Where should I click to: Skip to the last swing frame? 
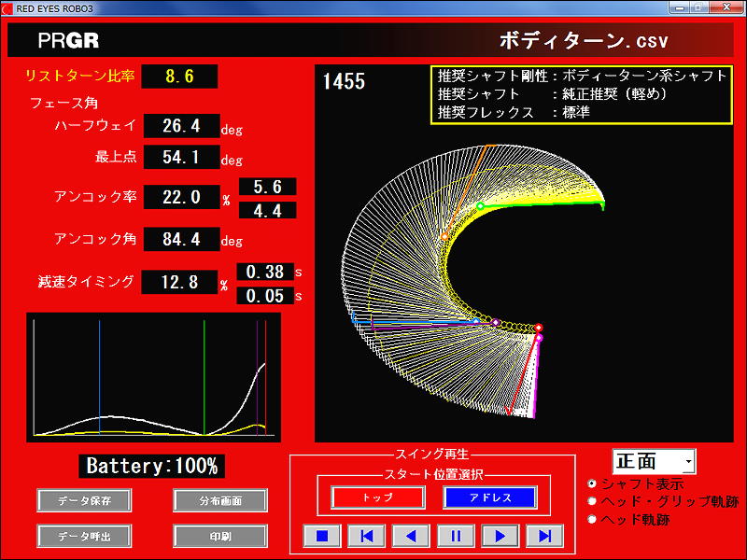(x=545, y=536)
